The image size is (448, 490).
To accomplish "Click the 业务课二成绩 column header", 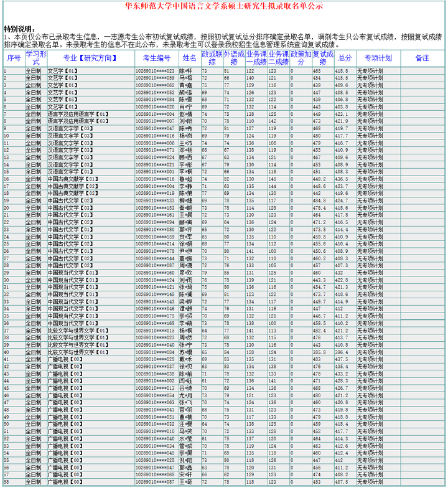I will pyautogui.click(x=279, y=58).
